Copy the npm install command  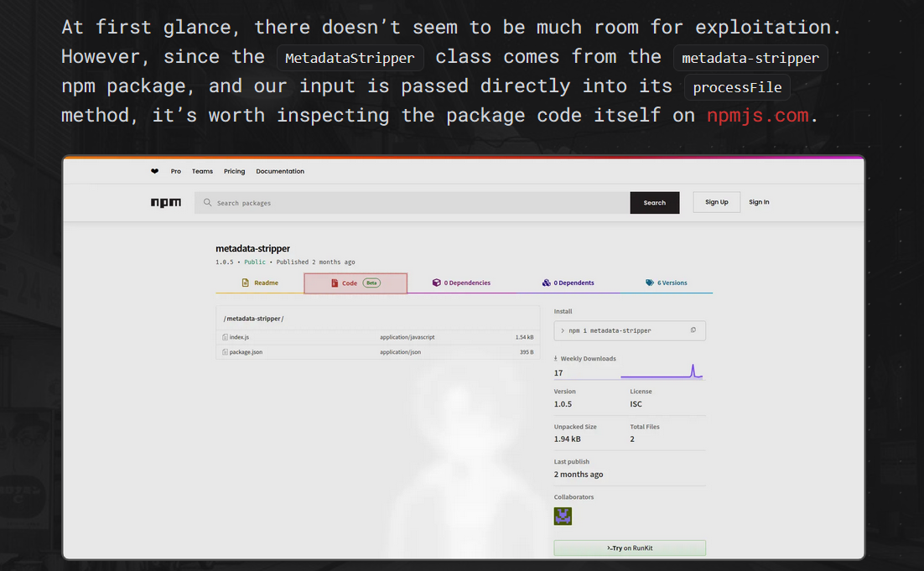point(693,330)
